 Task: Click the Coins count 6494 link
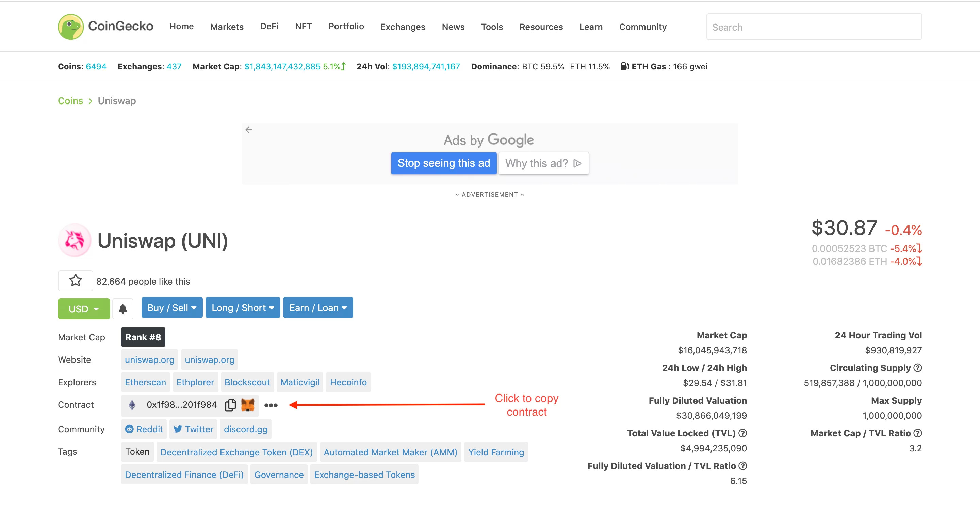click(96, 67)
